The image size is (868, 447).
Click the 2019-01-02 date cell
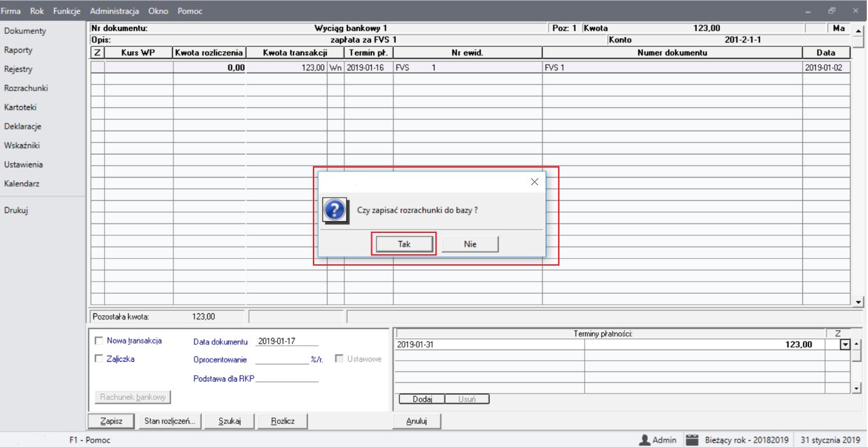pyautogui.click(x=826, y=67)
